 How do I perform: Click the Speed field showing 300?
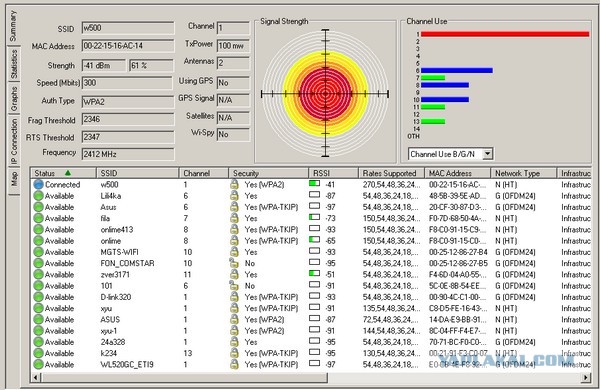(x=127, y=83)
